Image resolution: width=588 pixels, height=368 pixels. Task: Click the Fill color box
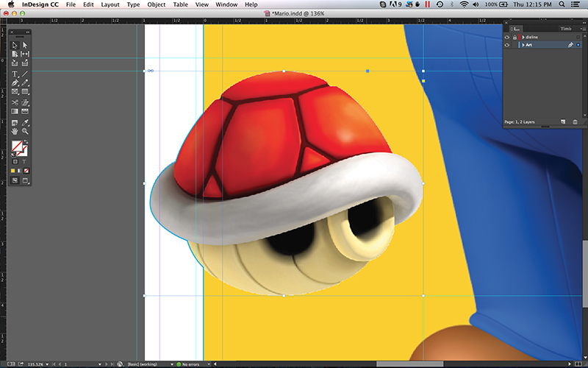(x=16, y=146)
